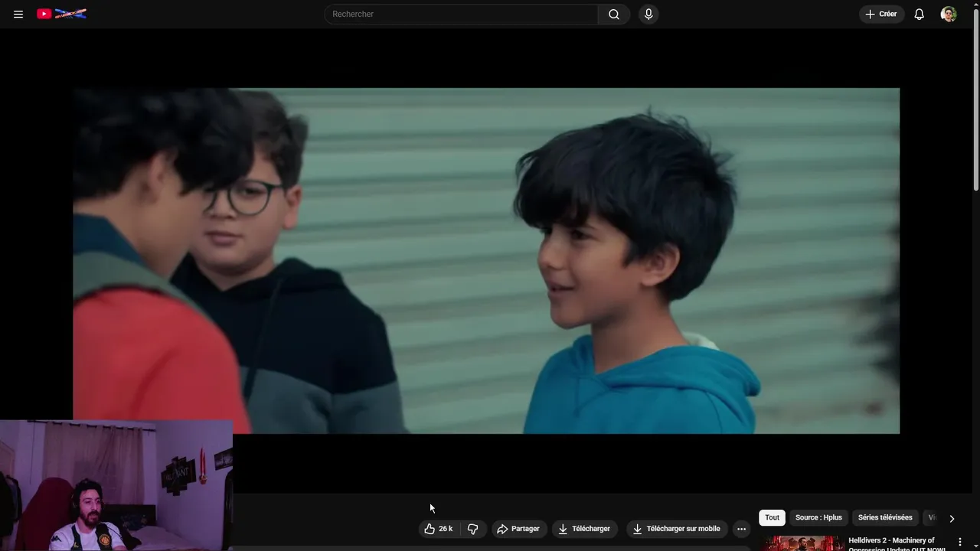Screen dimensions: 980x551
Task: Open options for the Helldivers 2 video
Action: click(x=960, y=542)
